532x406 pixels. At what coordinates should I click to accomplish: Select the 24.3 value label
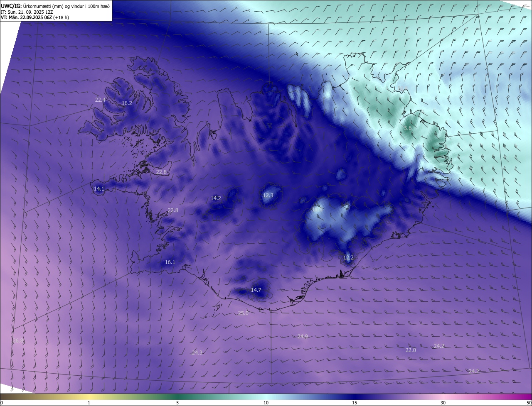point(197,352)
